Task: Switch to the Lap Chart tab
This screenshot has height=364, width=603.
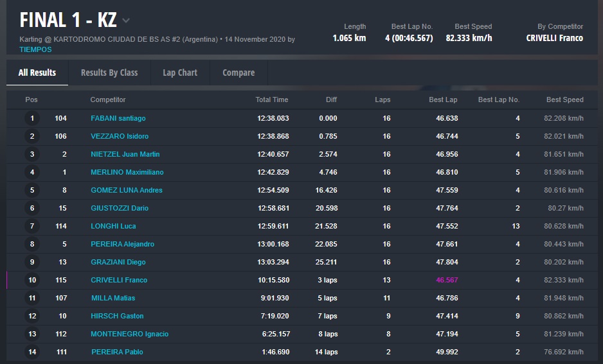Action: [x=180, y=73]
